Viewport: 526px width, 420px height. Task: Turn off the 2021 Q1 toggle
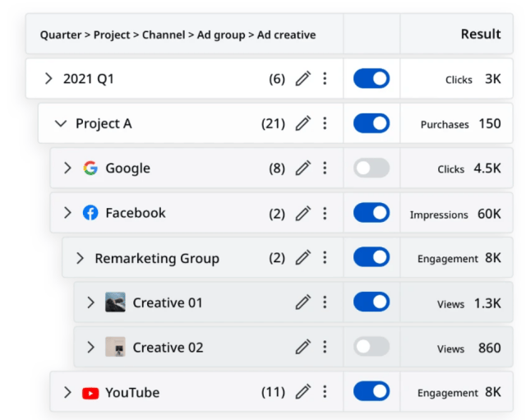tap(371, 79)
